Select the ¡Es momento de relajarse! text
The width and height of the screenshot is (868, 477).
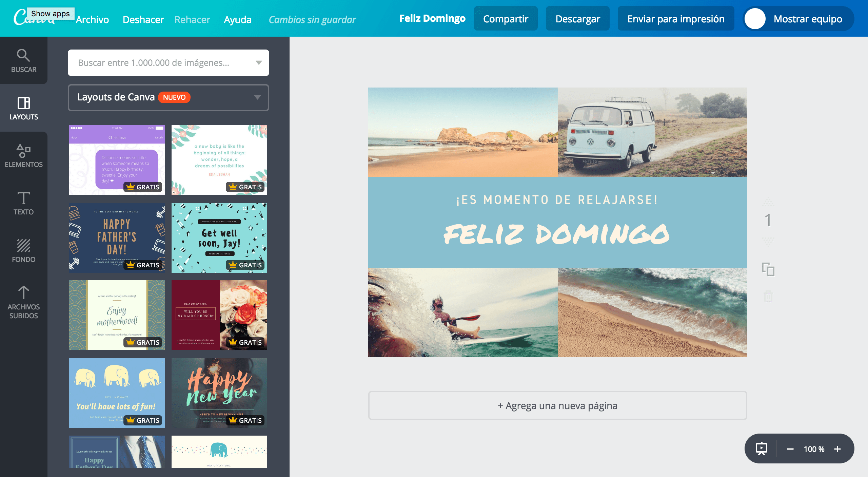pyautogui.click(x=557, y=200)
